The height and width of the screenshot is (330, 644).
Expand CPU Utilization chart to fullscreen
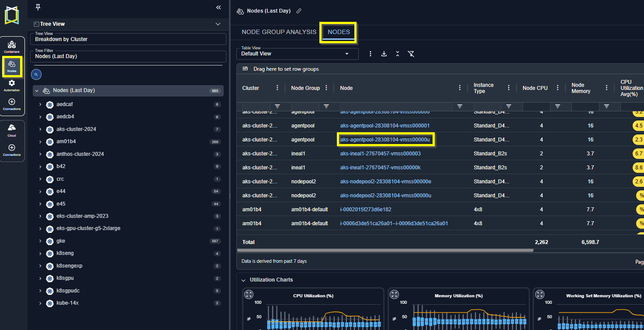(249, 295)
